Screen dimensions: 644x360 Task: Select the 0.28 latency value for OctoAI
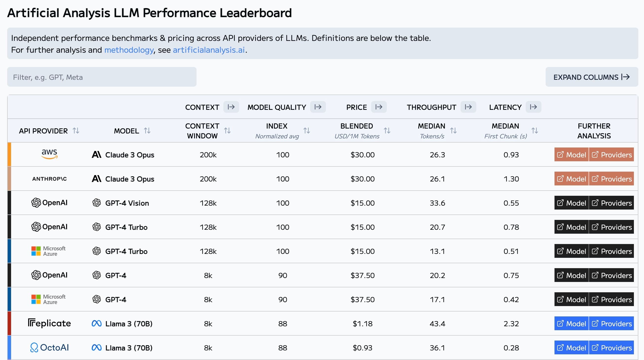click(x=511, y=348)
